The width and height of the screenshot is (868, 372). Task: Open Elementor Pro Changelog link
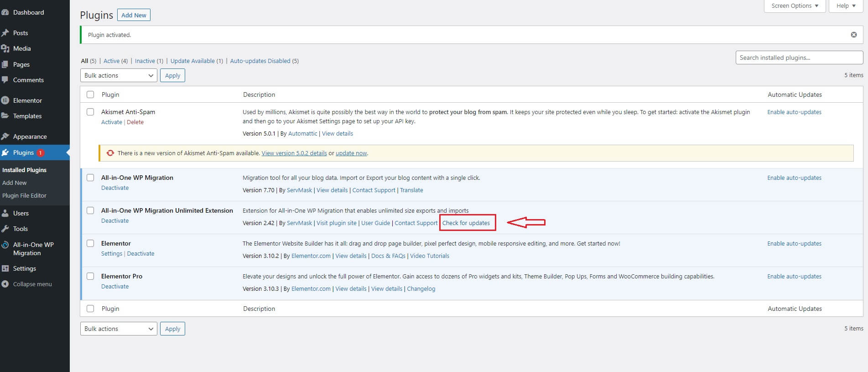point(421,288)
